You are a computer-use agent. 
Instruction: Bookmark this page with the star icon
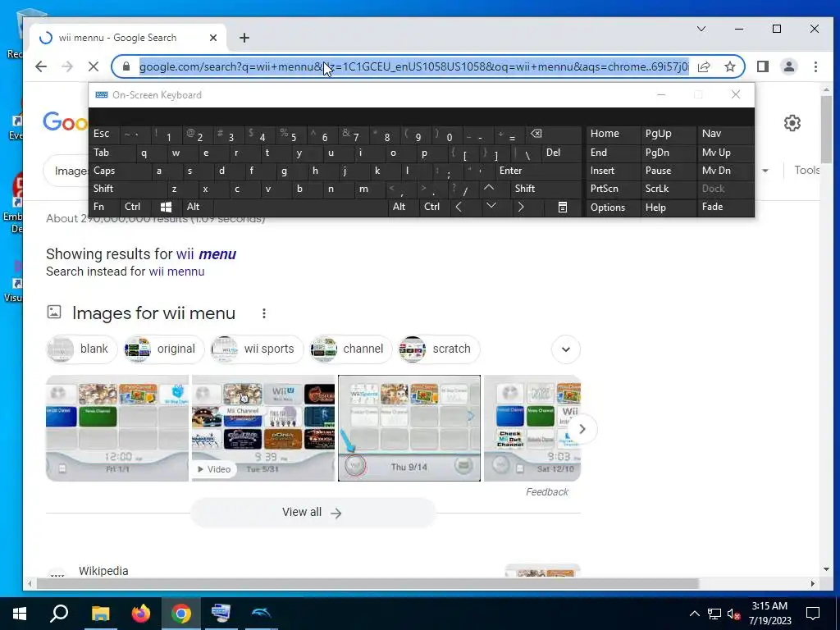point(729,66)
